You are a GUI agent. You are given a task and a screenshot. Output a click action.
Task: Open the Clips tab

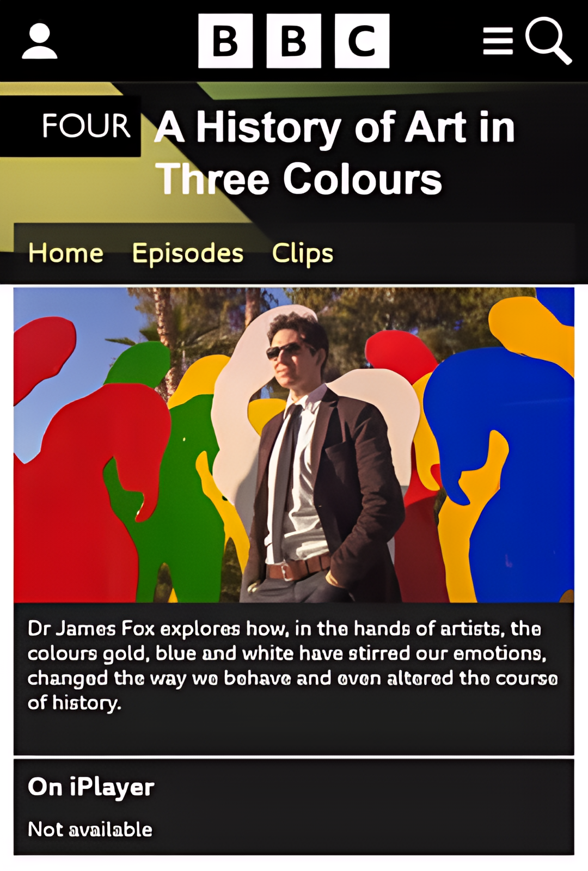tap(303, 254)
